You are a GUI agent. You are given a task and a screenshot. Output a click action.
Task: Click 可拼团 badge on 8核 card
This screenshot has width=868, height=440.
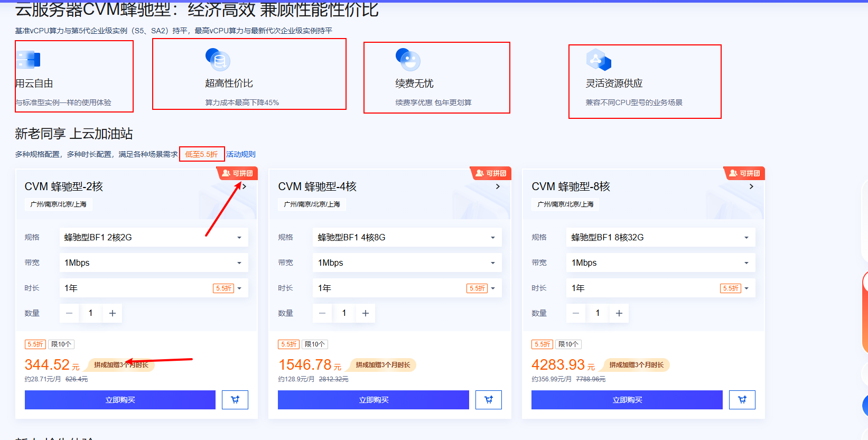[744, 173]
